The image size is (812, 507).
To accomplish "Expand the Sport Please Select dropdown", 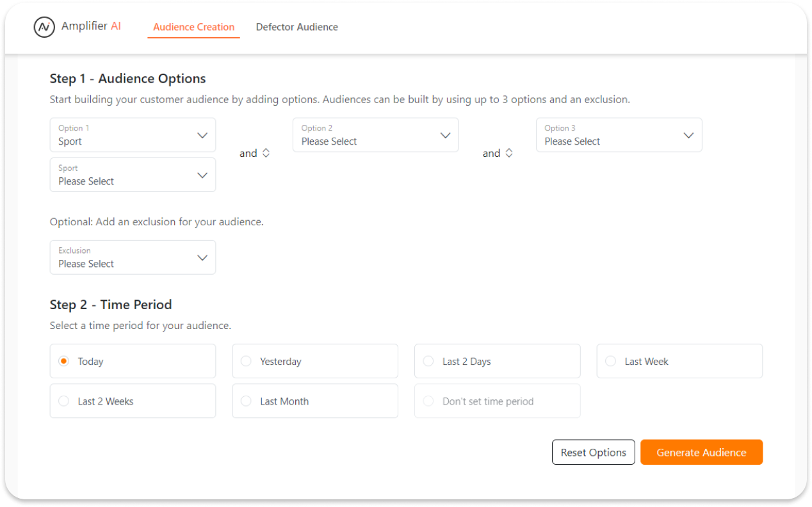I will [133, 175].
